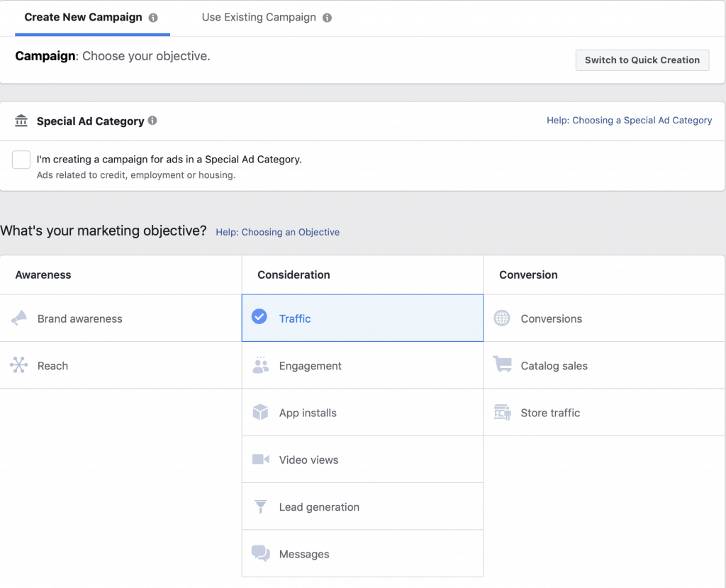726x588 pixels.
Task: Click the Brand awareness megaphone icon
Action: tap(19, 318)
